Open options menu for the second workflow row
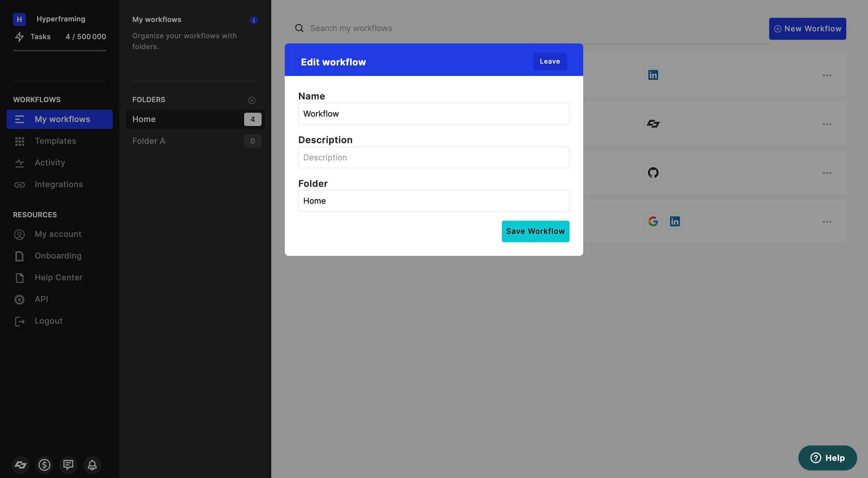The height and width of the screenshot is (478, 868). tap(827, 124)
